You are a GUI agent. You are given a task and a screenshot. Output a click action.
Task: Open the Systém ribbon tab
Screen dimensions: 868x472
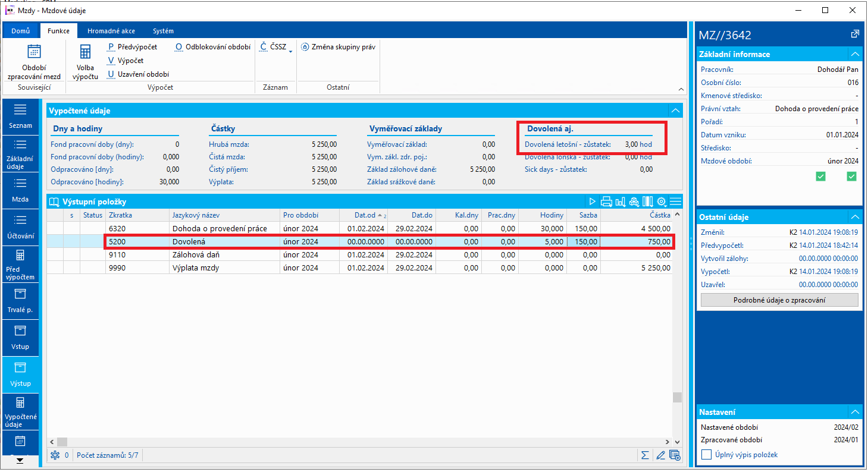pyautogui.click(x=163, y=31)
